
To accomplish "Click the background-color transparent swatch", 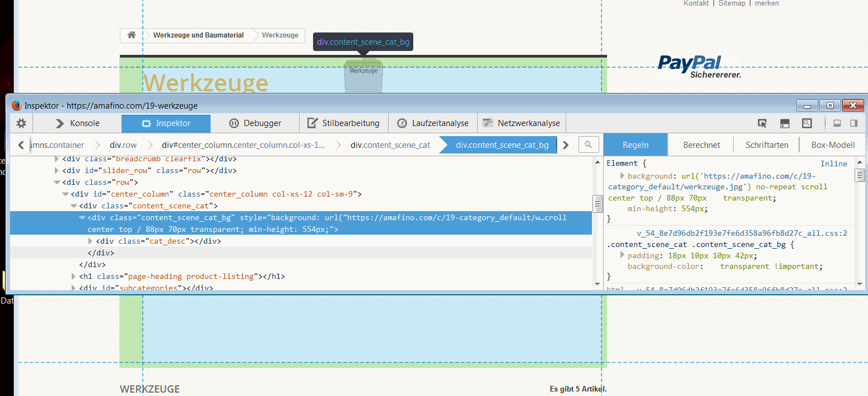I will 713,266.
